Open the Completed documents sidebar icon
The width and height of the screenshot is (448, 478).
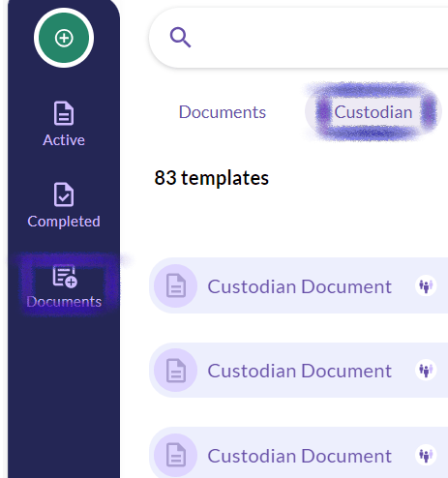click(x=64, y=194)
